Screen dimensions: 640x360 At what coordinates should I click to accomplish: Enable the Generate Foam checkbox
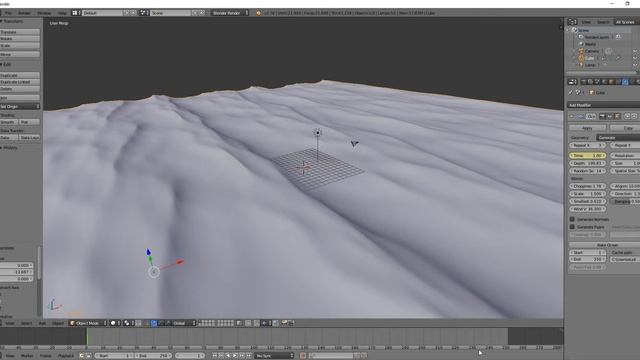coord(572,227)
